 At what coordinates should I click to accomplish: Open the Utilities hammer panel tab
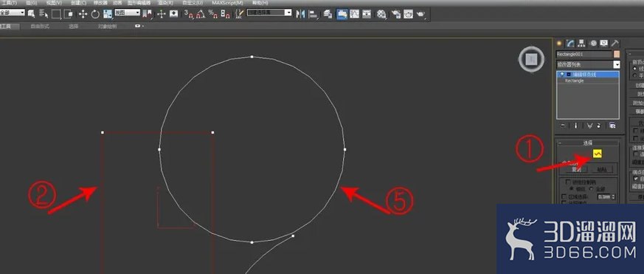614,43
